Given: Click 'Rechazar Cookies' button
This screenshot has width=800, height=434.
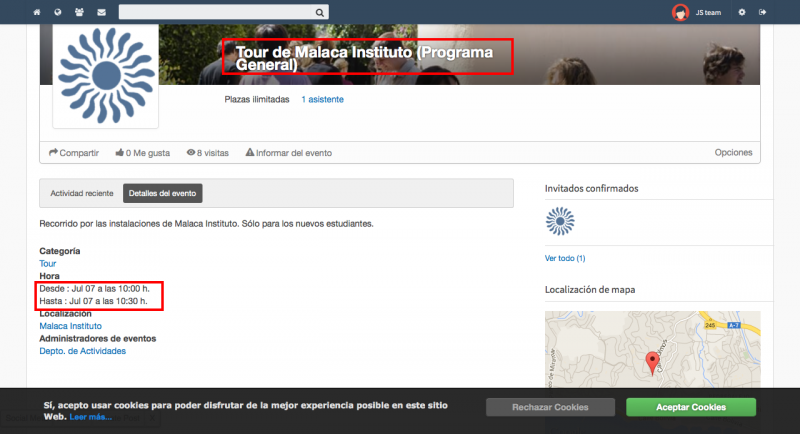Looking at the screenshot, I should (x=550, y=407).
